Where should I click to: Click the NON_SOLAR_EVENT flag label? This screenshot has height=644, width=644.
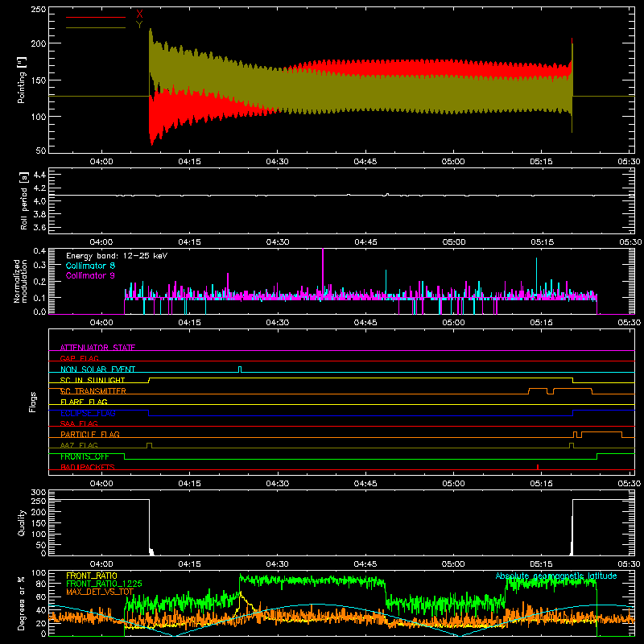(97, 369)
